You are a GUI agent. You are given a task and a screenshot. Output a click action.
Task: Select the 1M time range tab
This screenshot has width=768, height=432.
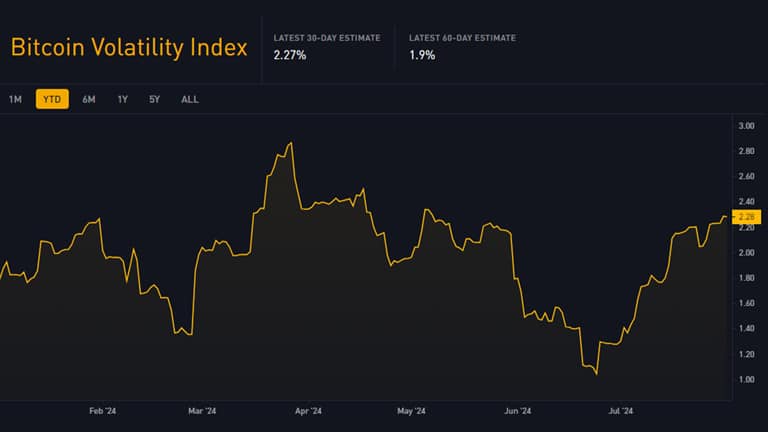[15, 99]
